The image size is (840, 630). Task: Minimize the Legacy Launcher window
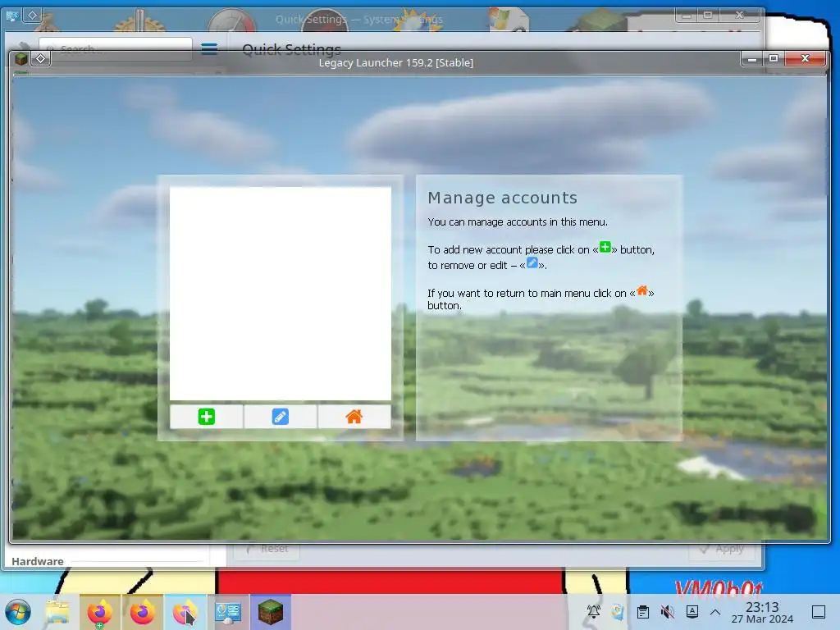pos(752,58)
